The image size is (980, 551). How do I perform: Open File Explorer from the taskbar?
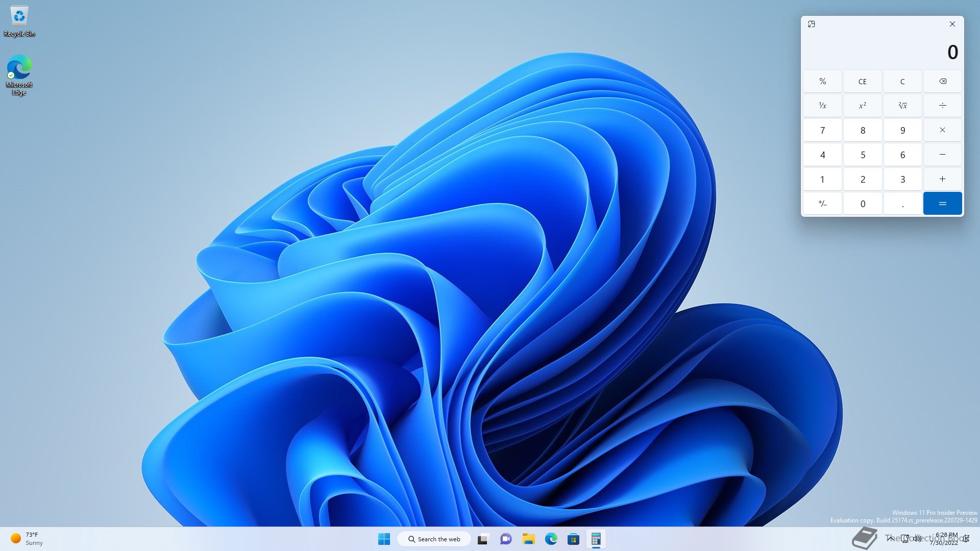click(528, 539)
